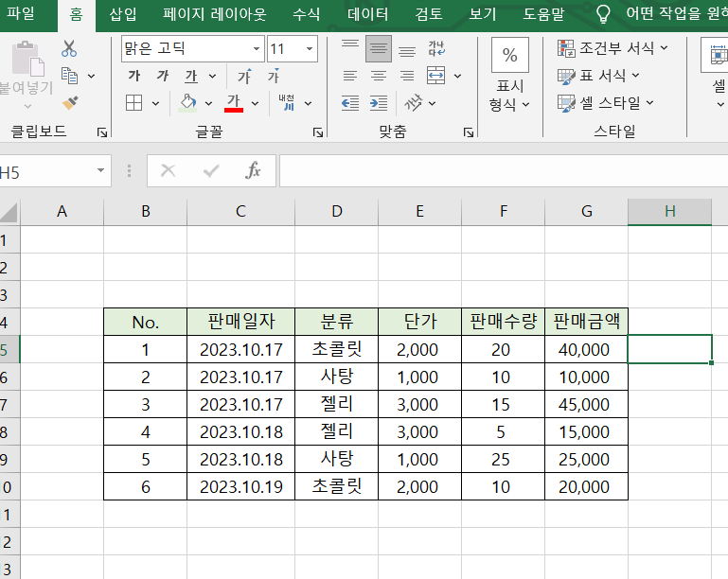Select cell with date 2023.10.19
Image resolution: width=728 pixels, height=579 pixels.
241,486
